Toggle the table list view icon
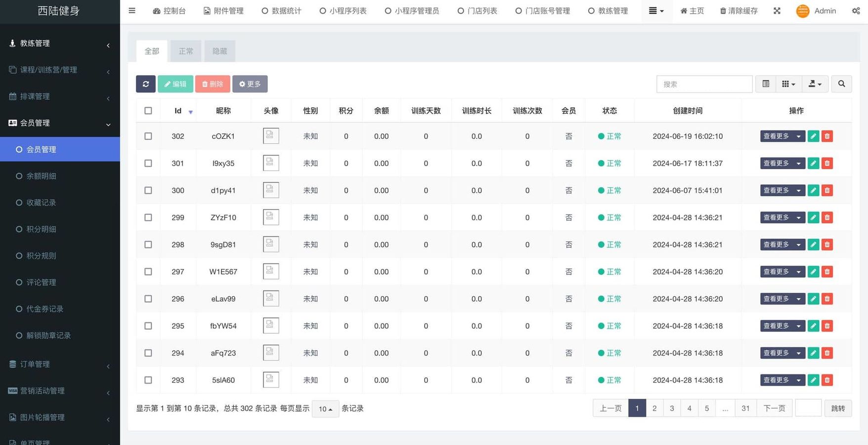This screenshot has height=445, width=868. tap(766, 84)
